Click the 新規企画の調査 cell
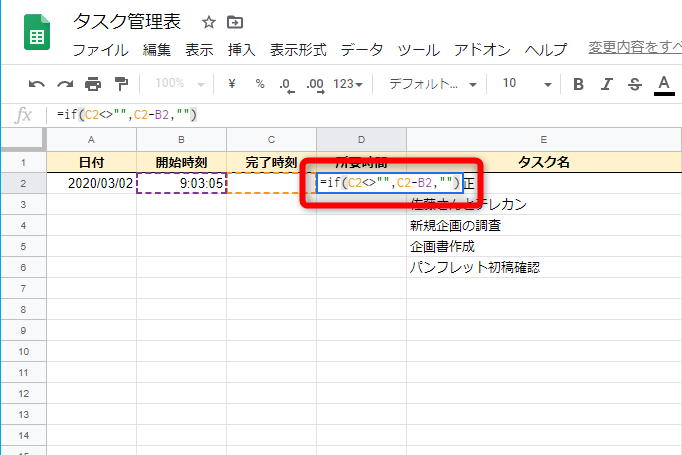 pos(544,226)
